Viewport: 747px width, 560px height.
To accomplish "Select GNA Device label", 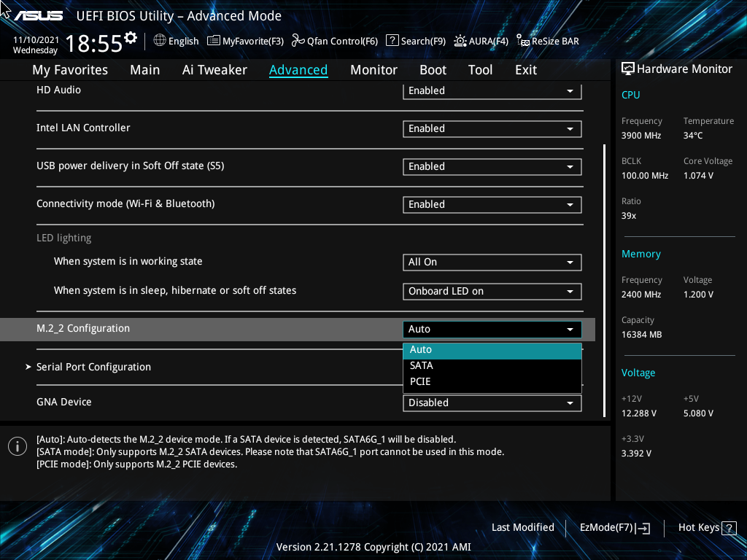I will tap(64, 402).
